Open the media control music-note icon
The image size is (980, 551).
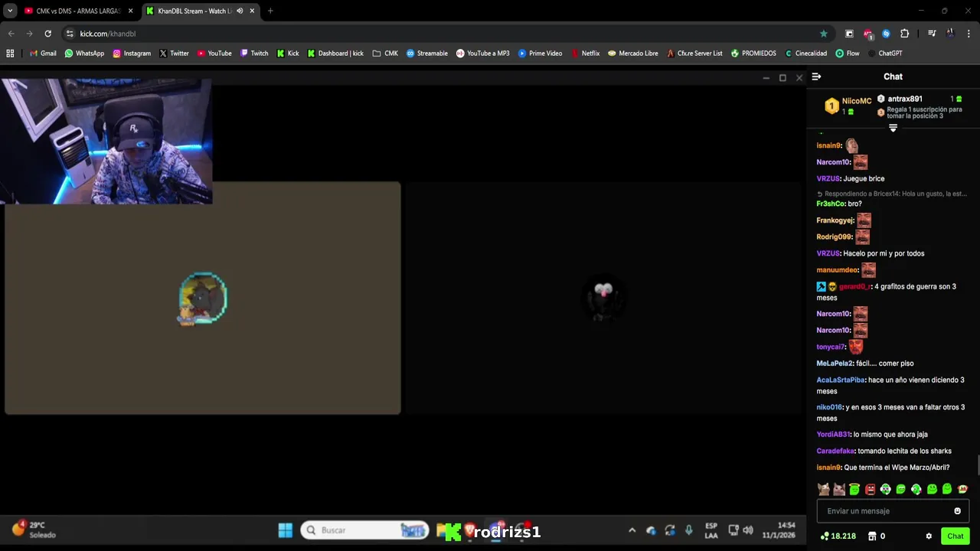tap(932, 34)
